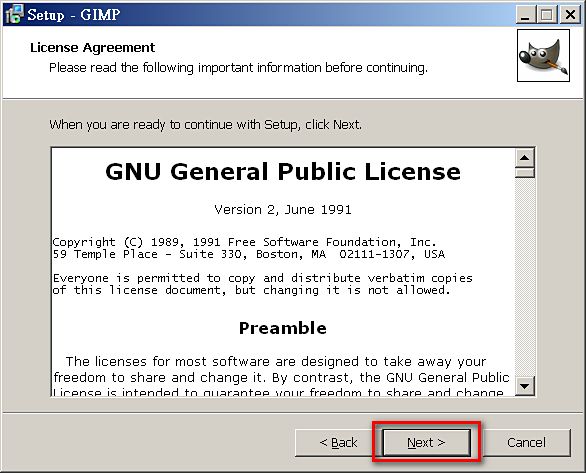Viewport: 586px width, 473px height.
Task: Click the 'License Agreement' header text
Action: (x=92, y=47)
